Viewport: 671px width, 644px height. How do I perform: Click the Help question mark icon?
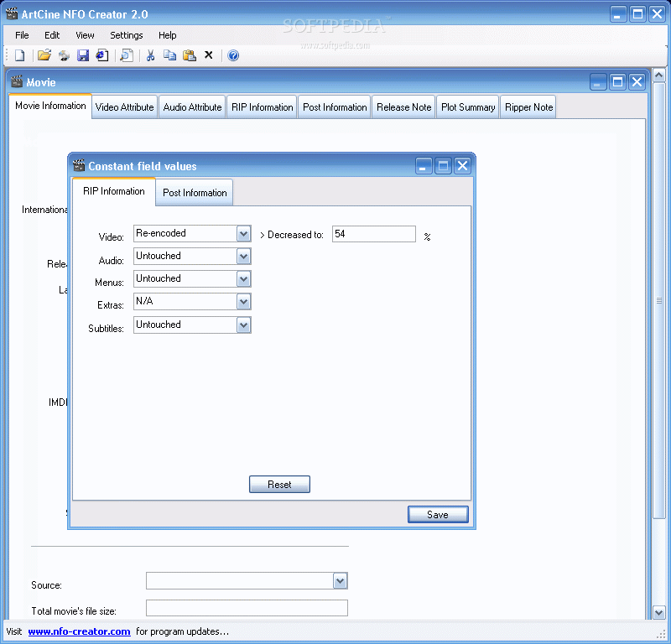(233, 55)
